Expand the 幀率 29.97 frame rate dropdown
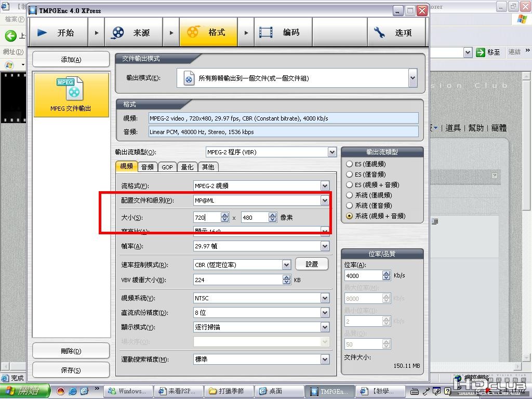 coord(325,246)
